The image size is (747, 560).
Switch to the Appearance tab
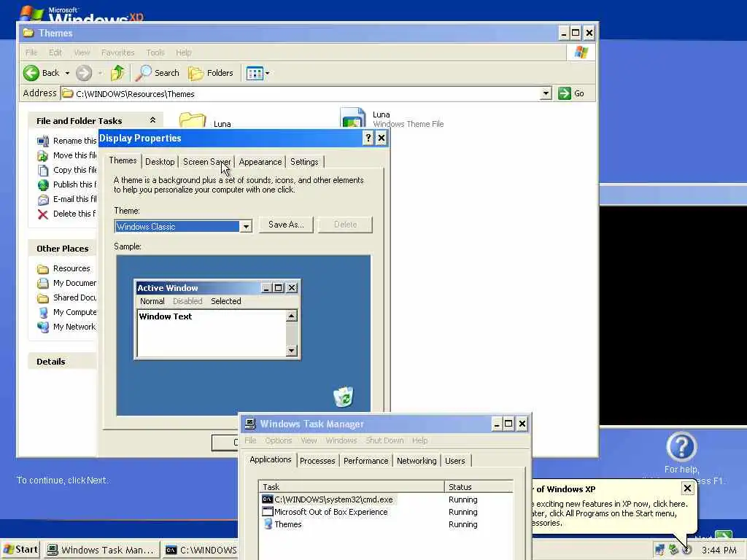[260, 162]
